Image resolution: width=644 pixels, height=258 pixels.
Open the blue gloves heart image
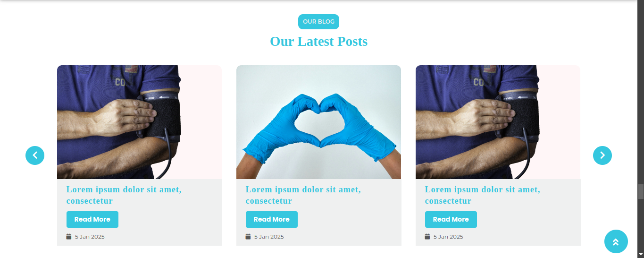coord(318,122)
